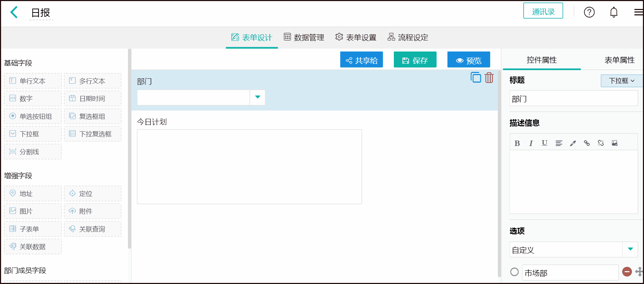Add an 地址 address field
This screenshot has height=284, width=644.
click(x=33, y=194)
